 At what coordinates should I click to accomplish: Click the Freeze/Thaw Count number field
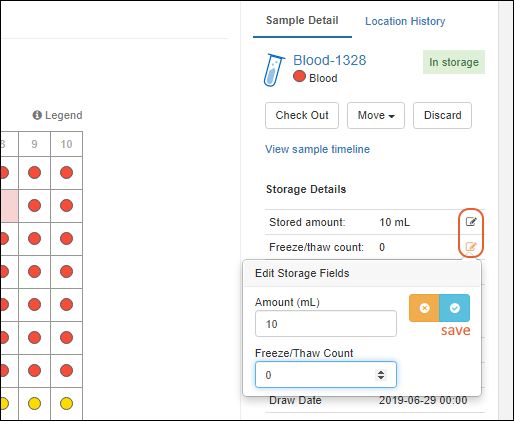pos(326,375)
